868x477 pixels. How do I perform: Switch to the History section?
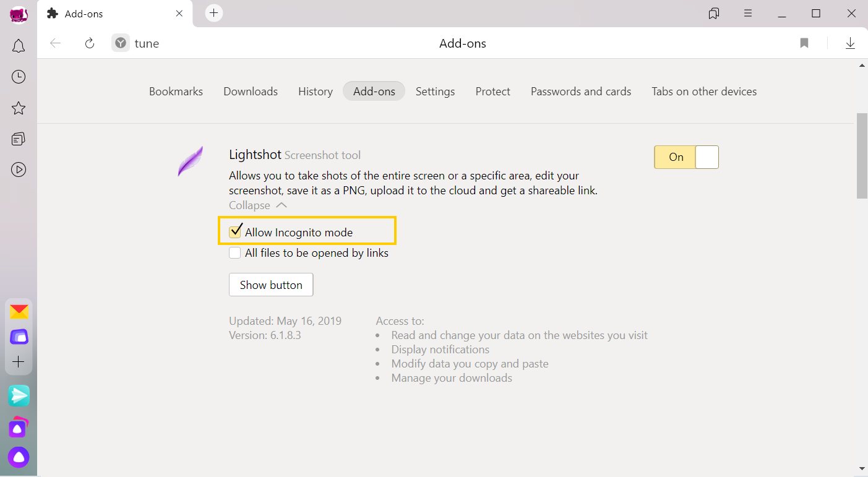pos(316,92)
